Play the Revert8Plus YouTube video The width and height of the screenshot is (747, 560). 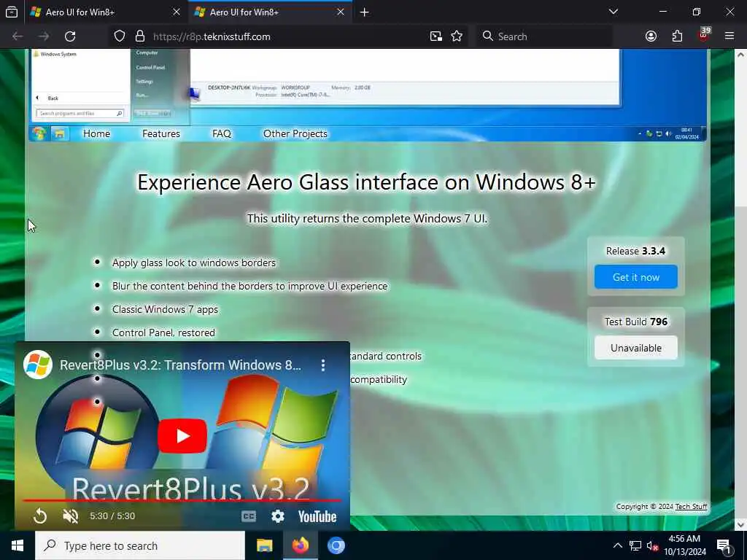[182, 436]
